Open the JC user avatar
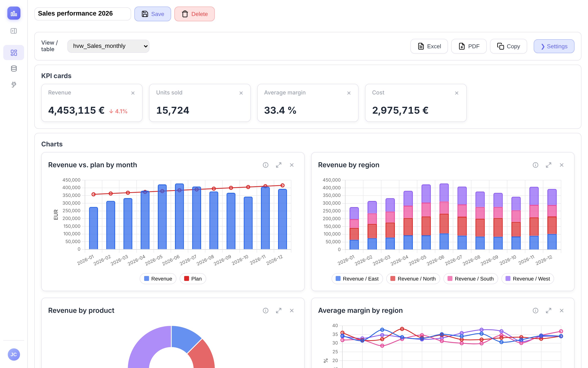Viewport: 588px width, 368px height. click(14, 354)
